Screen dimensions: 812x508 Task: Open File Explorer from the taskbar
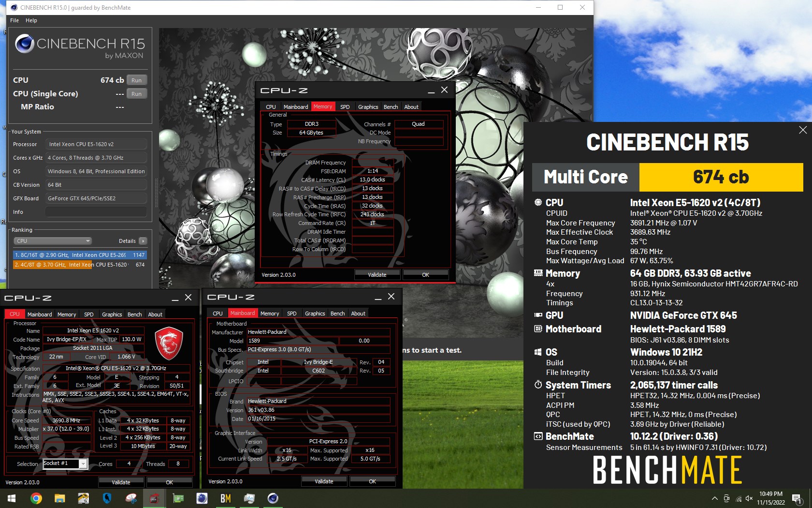59,498
